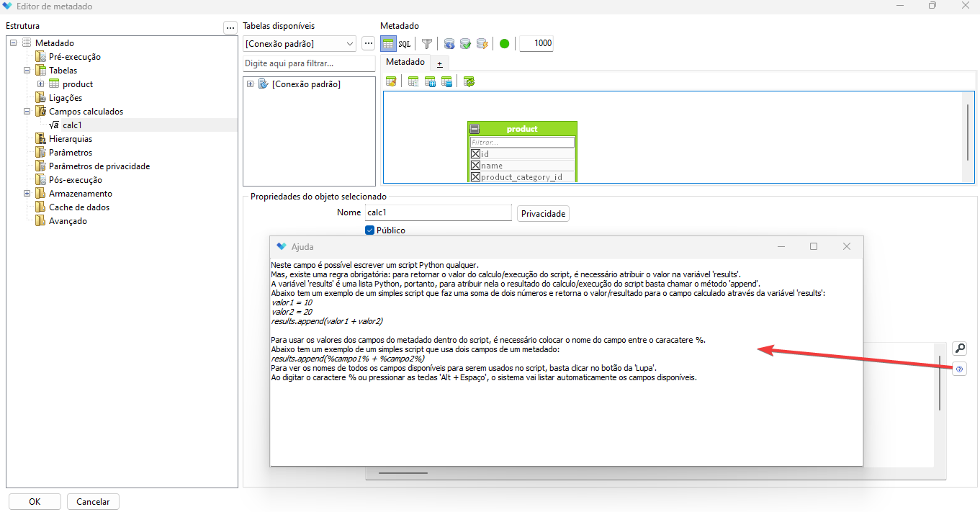Select the Tabelas tree item
The height and width of the screenshot is (512, 980).
[63, 71]
